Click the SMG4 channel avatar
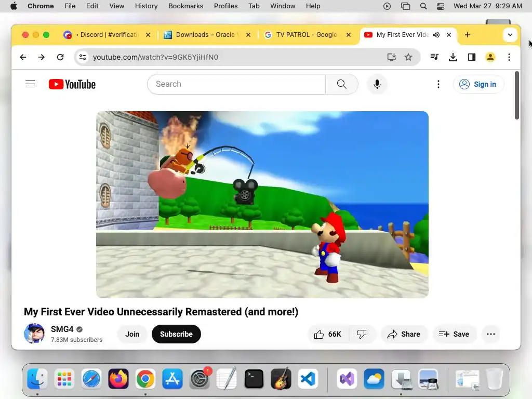Viewport: 532px width, 399px height. 34,334
